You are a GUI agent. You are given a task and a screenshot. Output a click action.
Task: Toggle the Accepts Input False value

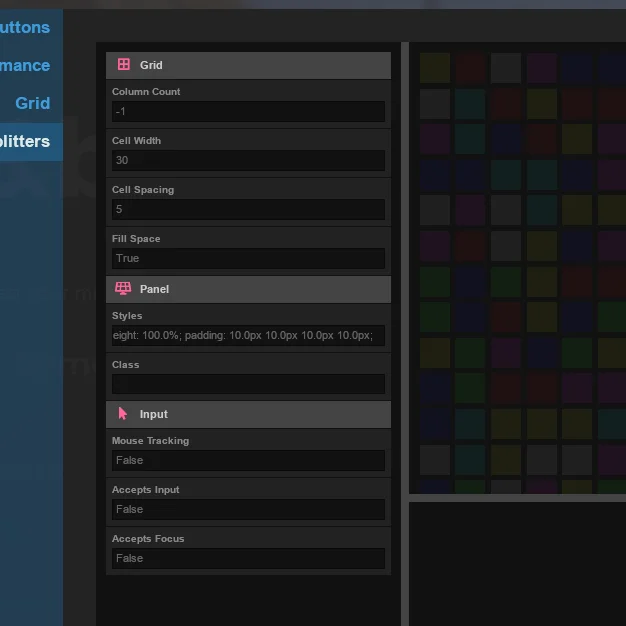click(x=248, y=509)
